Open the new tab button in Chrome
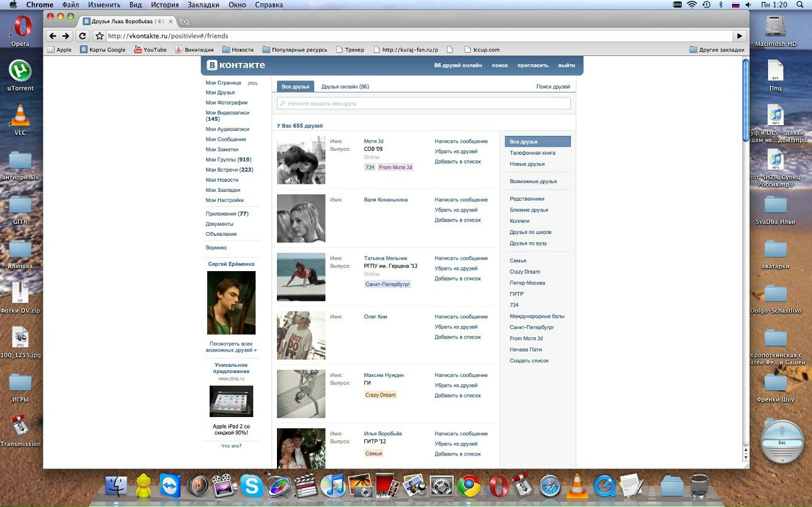Viewport: 812px width, 507px height. coord(184,21)
